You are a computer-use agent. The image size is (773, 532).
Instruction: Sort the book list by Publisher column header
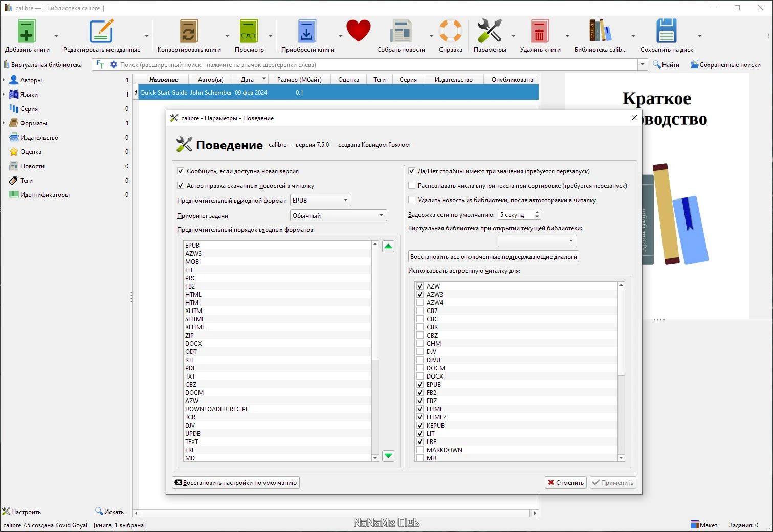tap(453, 80)
